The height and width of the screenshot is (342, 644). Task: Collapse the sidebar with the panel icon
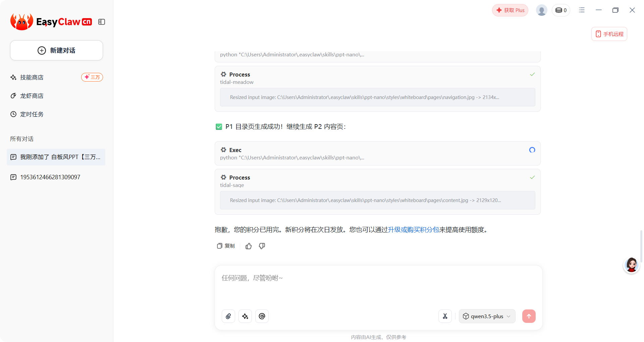pyautogui.click(x=102, y=22)
